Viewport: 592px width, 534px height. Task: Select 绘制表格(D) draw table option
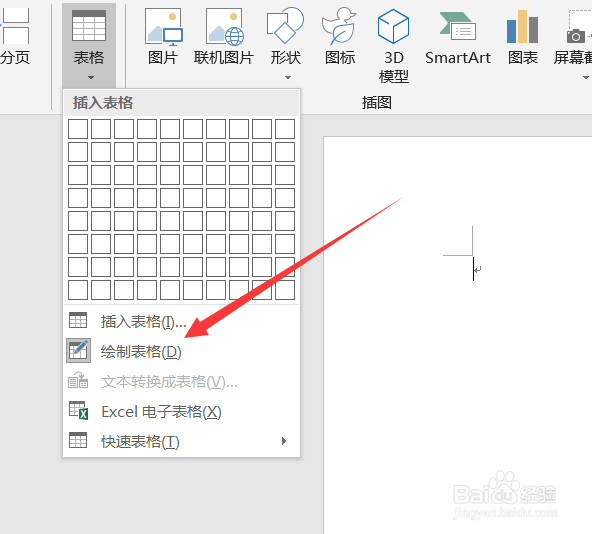click(x=181, y=351)
